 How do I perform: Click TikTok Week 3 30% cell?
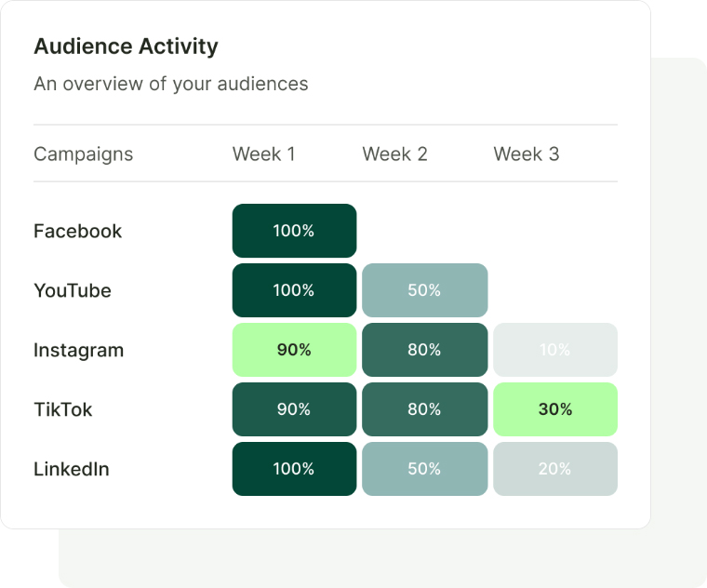pyautogui.click(x=555, y=409)
